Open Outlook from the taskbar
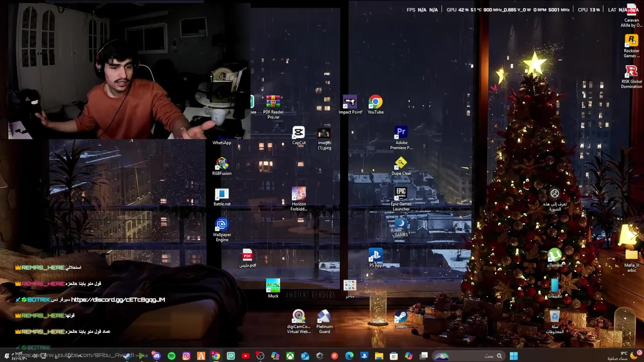 [305, 356]
